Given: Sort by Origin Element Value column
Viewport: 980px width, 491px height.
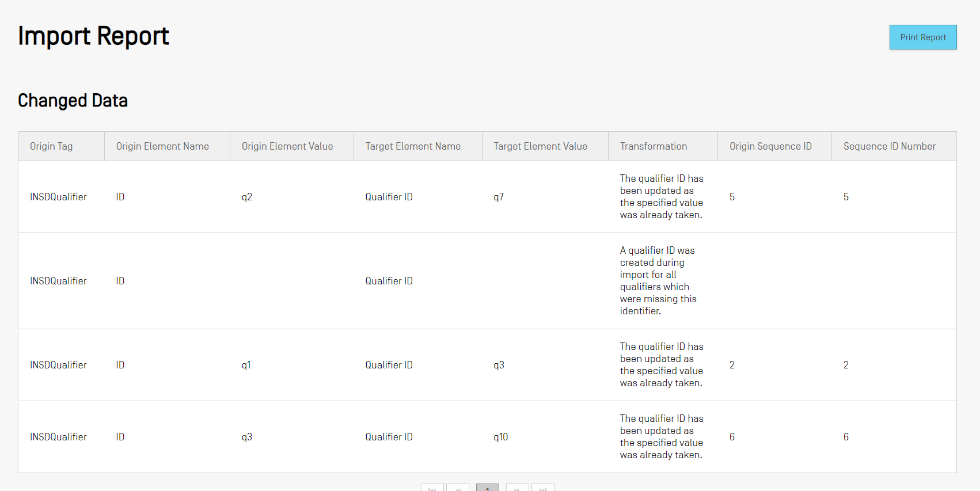Looking at the screenshot, I should pos(287,146).
